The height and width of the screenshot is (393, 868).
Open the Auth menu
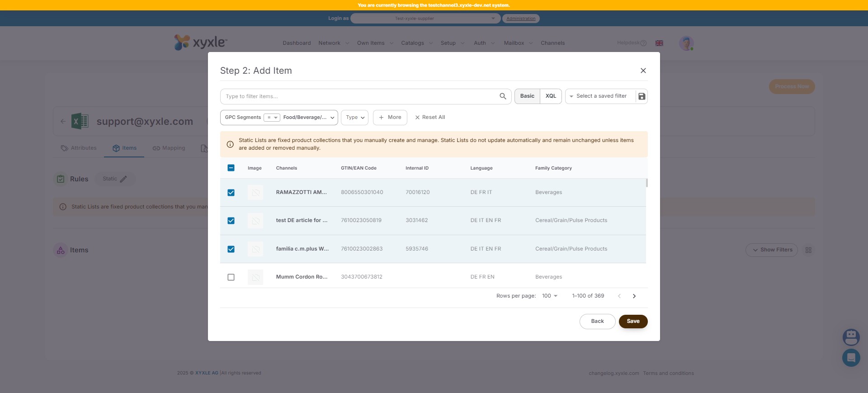pos(484,43)
